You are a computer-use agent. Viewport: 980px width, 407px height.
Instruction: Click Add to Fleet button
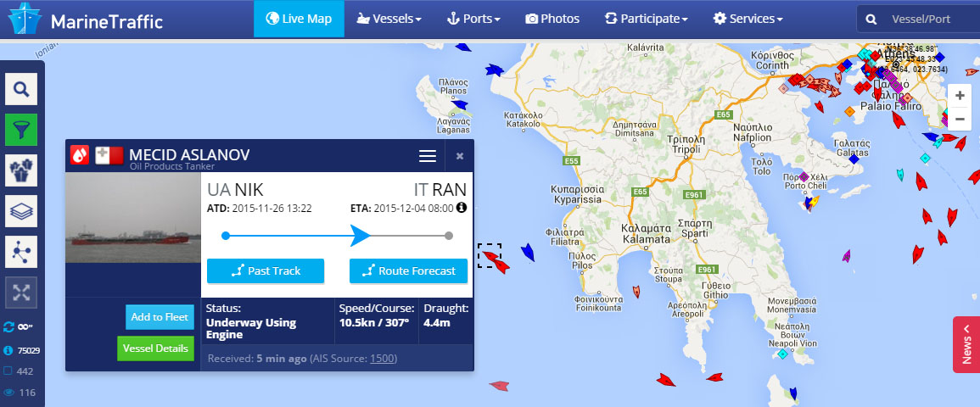pos(160,317)
